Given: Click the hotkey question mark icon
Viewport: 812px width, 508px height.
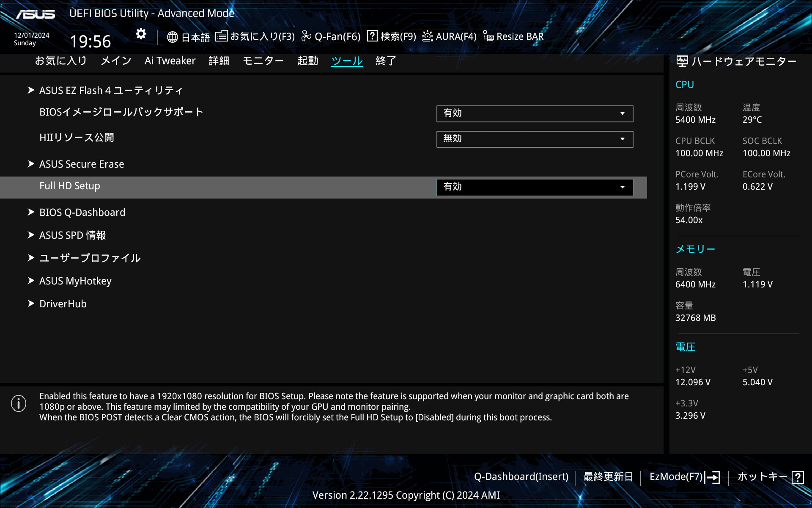Looking at the screenshot, I should click(x=798, y=477).
